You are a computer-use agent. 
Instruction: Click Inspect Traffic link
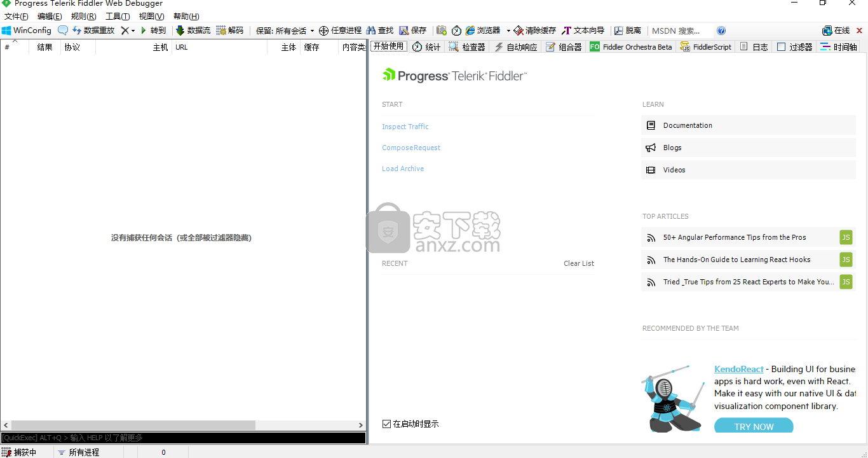coord(405,127)
